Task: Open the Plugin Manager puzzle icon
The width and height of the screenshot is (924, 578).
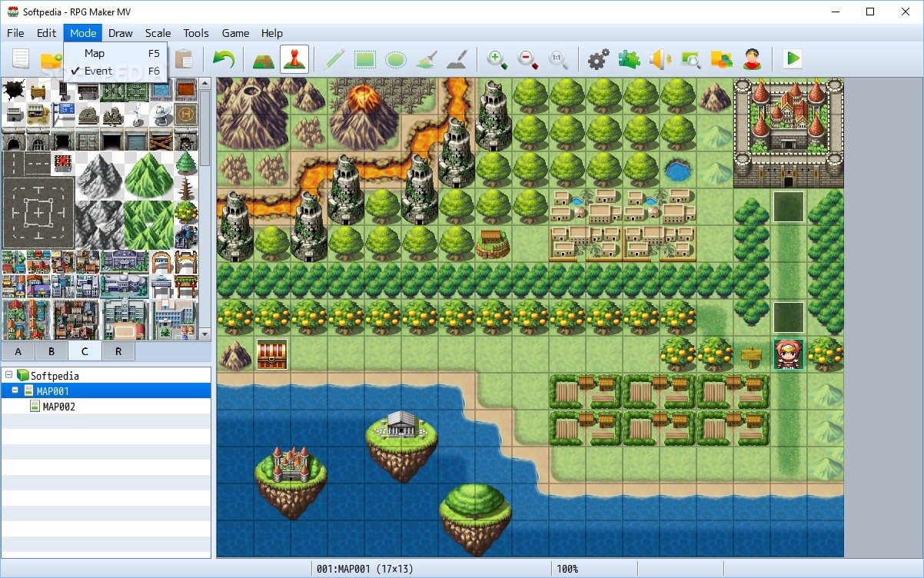Action: coord(629,59)
